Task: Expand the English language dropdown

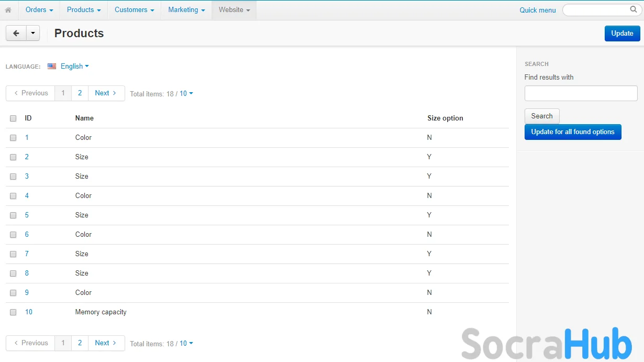Action: (x=75, y=67)
